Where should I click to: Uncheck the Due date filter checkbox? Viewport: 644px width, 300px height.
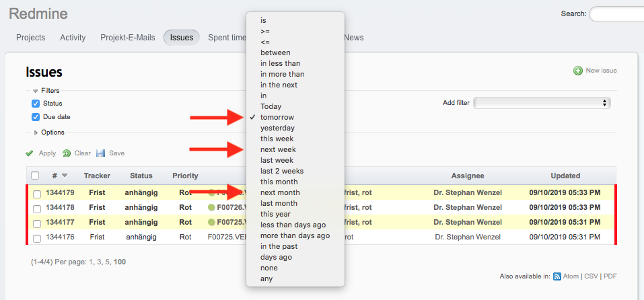click(36, 117)
